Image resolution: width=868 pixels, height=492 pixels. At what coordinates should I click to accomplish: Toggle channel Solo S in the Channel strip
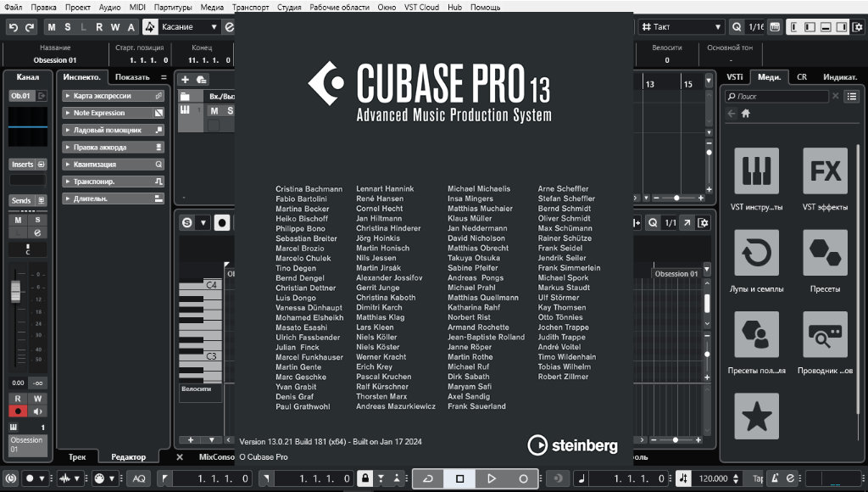[x=37, y=220]
